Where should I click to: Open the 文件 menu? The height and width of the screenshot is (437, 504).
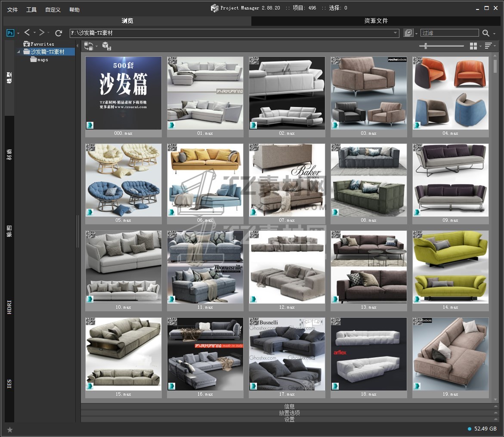tap(12, 9)
